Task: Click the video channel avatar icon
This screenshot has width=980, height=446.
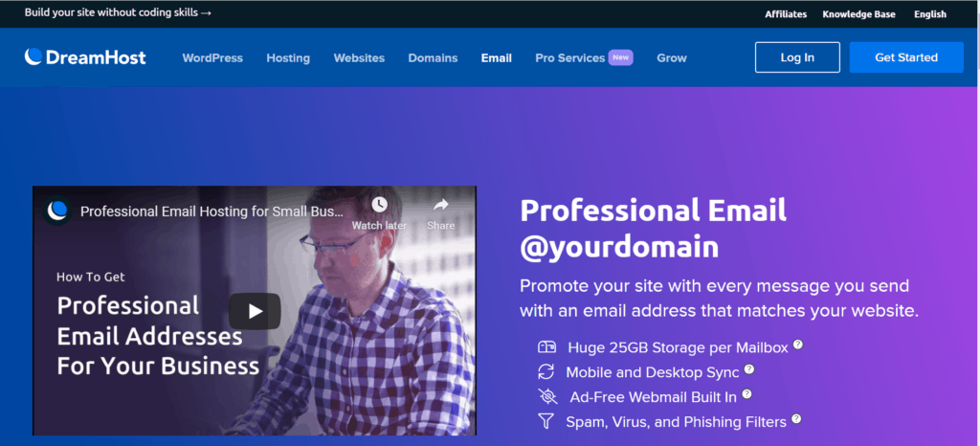Action: 57,211
